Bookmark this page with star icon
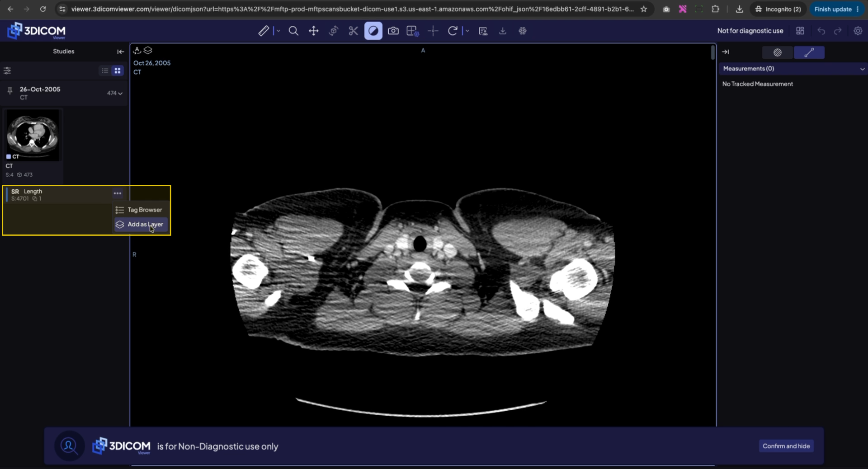868x469 pixels. click(x=644, y=9)
